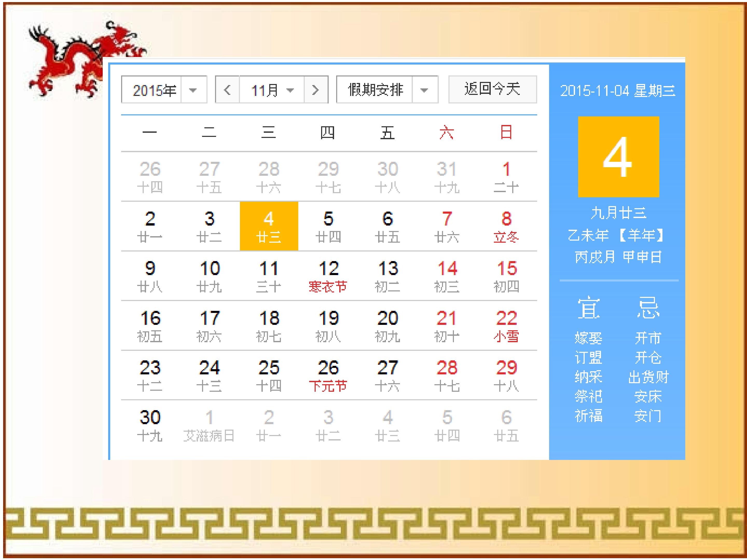Click the large orange 4 date tile
Viewport: 747px width, 560px height.
coord(619,157)
